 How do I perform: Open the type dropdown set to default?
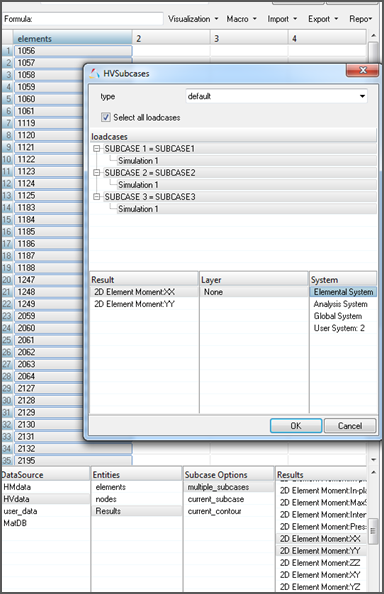[x=276, y=96]
